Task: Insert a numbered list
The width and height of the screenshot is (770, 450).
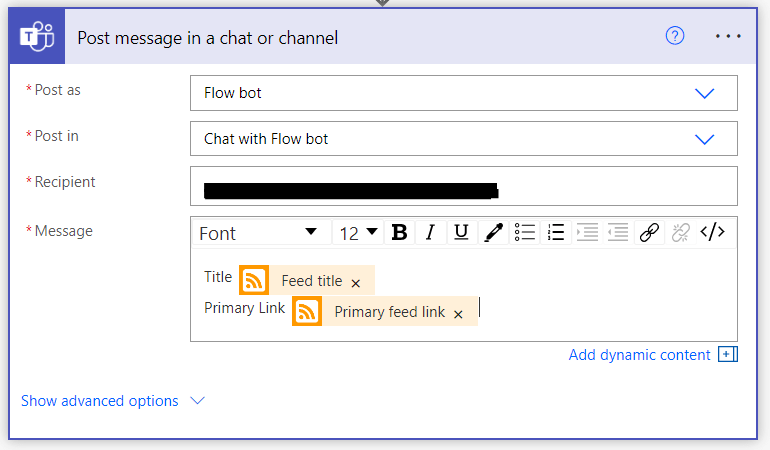Action: pos(556,233)
